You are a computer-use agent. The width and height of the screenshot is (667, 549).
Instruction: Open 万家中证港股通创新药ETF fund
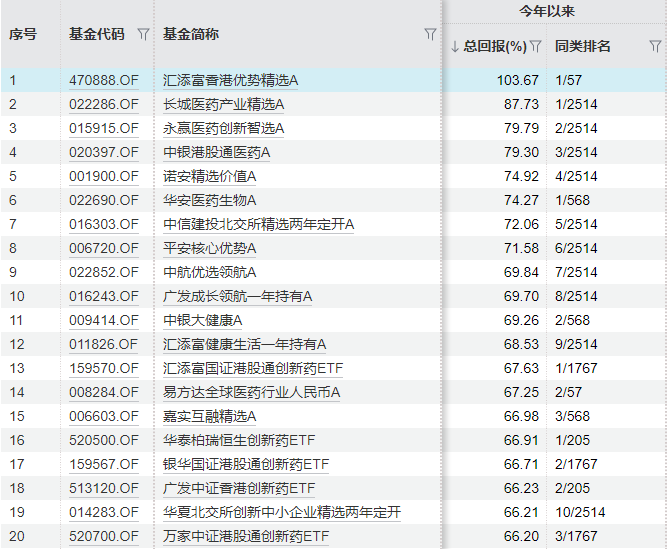point(246,536)
